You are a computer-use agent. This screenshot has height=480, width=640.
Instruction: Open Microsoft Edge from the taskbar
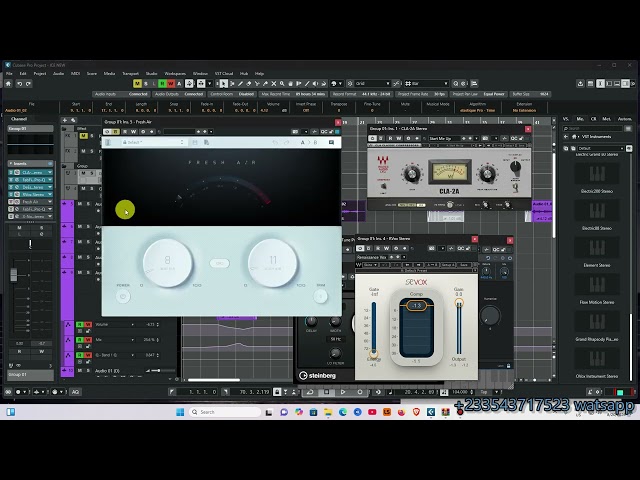[x=343, y=412]
